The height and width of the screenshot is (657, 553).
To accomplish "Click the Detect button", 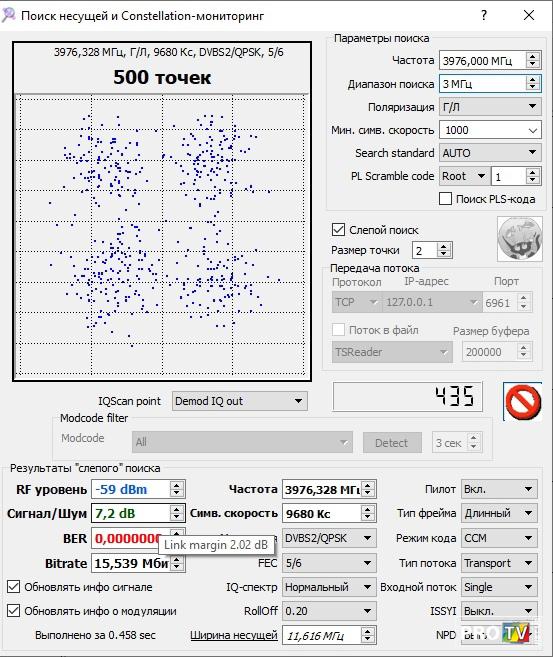I will click(x=392, y=442).
